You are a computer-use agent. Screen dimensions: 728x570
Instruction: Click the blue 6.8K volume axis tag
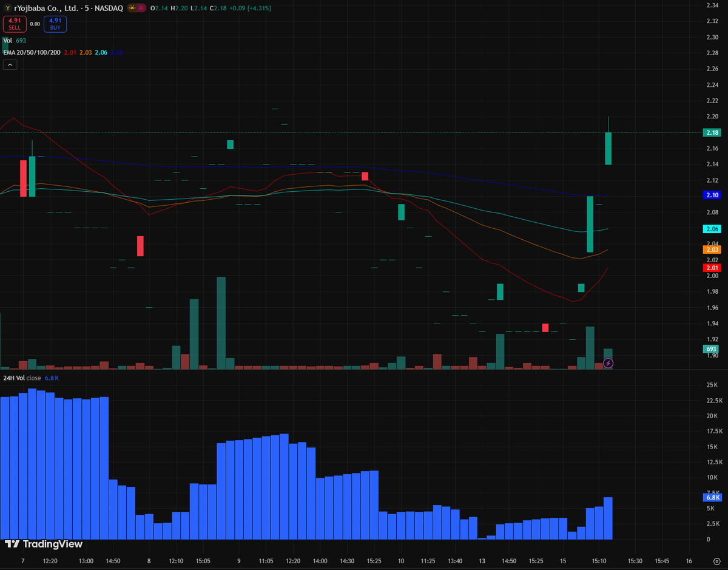[712, 497]
